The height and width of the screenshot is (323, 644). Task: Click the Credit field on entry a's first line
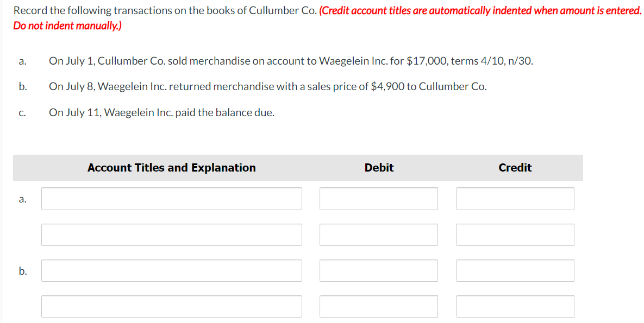point(515,198)
